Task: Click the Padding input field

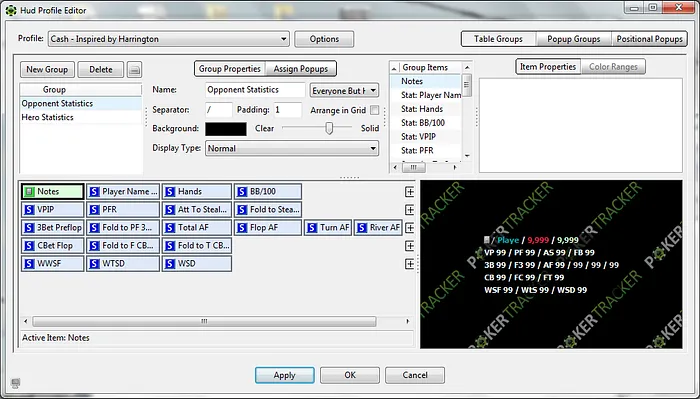Action: 288,110
